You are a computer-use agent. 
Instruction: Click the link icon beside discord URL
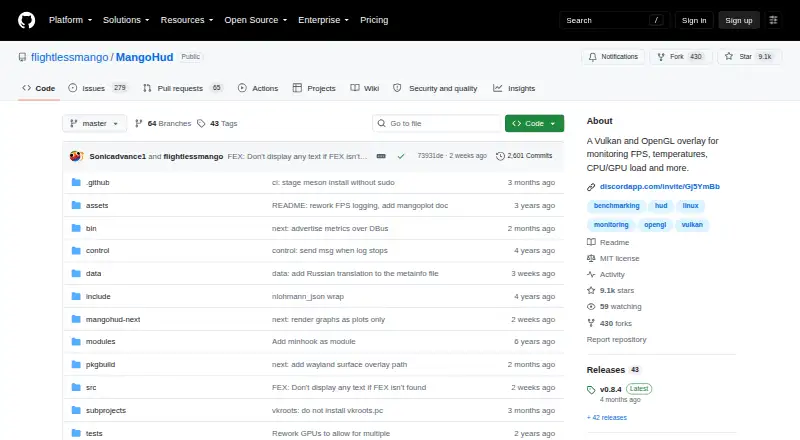[591, 187]
